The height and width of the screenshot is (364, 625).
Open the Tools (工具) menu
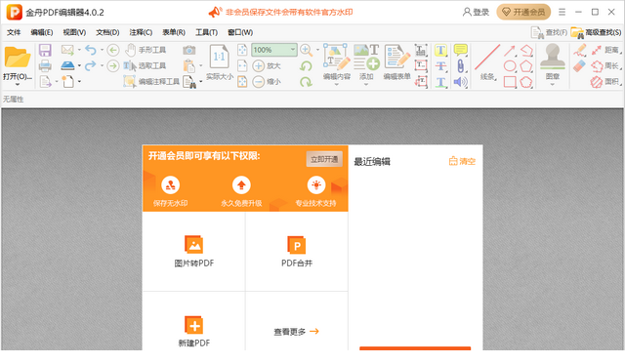click(x=206, y=32)
